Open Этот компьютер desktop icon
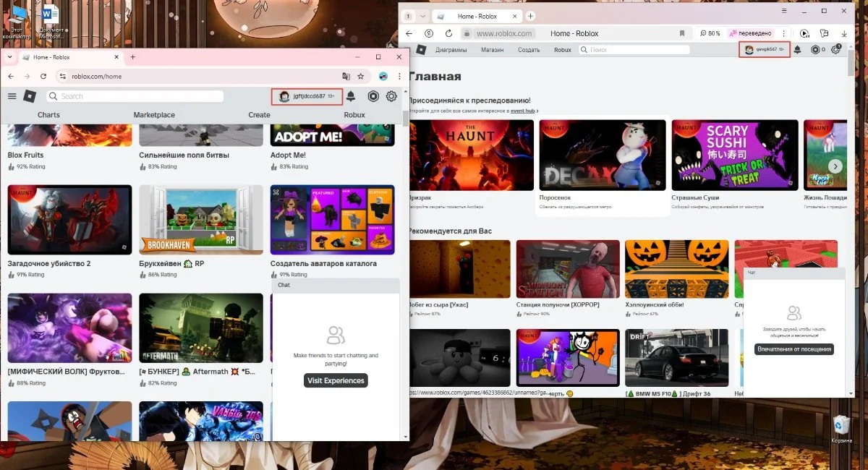This screenshot has width=868, height=470. click(x=16, y=22)
